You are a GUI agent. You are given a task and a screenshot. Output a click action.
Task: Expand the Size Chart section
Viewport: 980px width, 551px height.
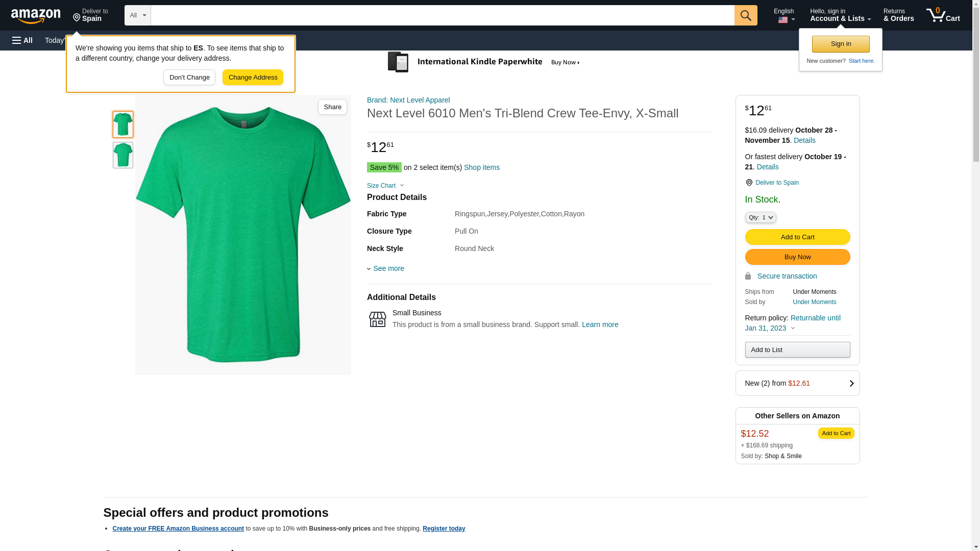[x=385, y=186]
